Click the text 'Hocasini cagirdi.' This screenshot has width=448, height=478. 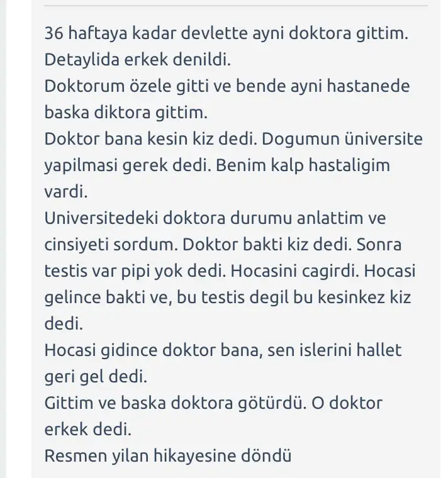coord(294,271)
